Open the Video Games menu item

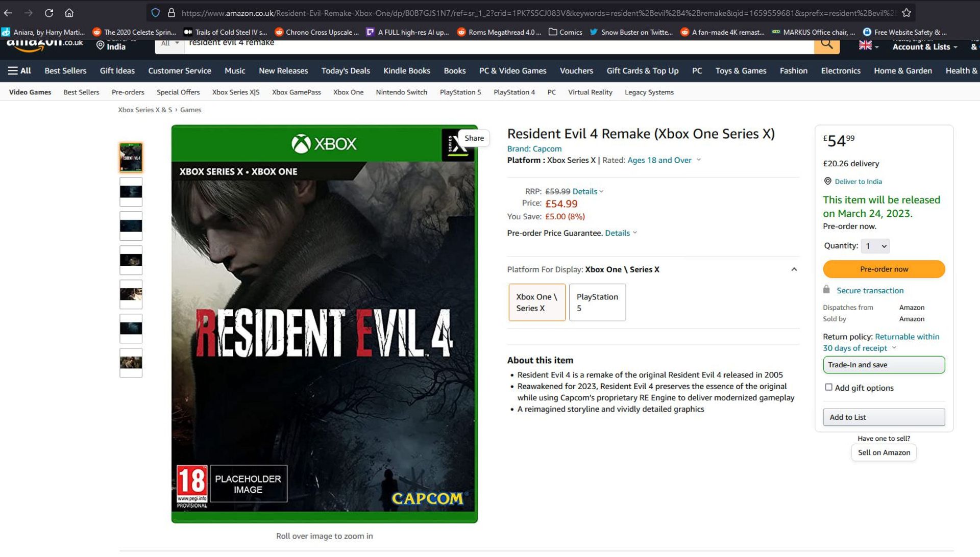30,92
